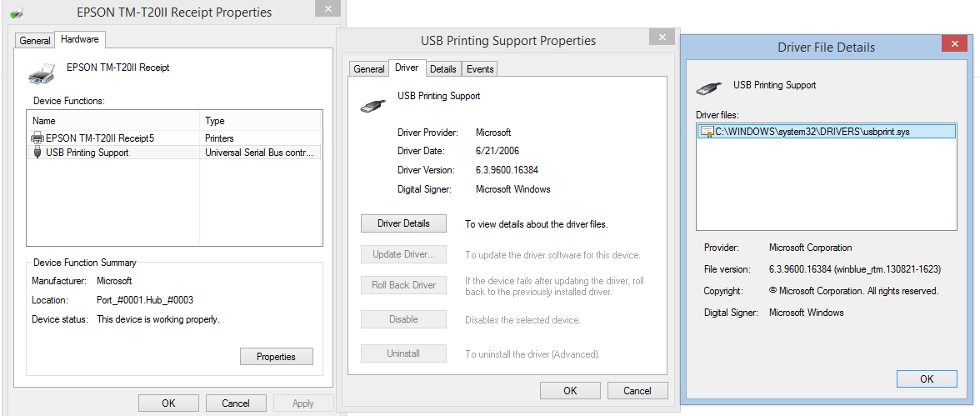The height and width of the screenshot is (416, 980).
Task: Click the Driver Details button
Action: 403,223
